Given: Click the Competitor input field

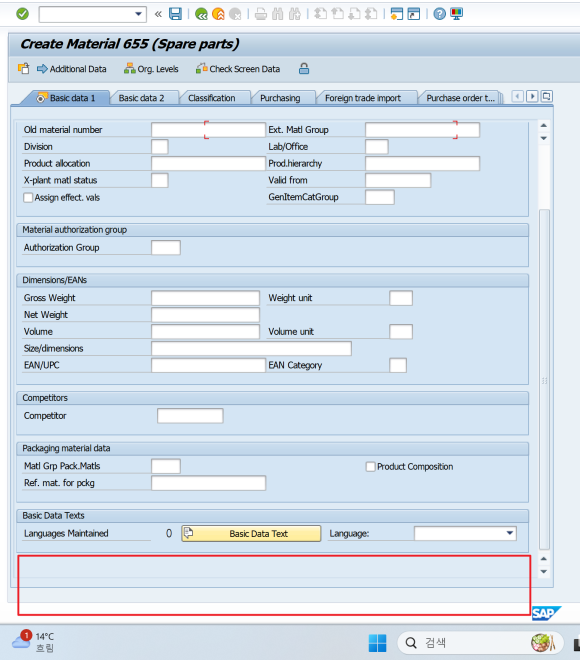Looking at the screenshot, I should [190, 415].
